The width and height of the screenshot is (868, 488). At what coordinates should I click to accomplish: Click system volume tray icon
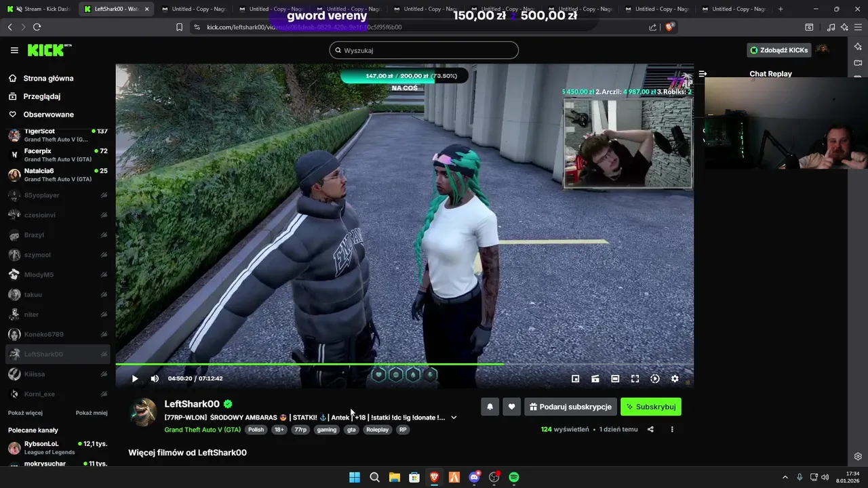pos(825,477)
